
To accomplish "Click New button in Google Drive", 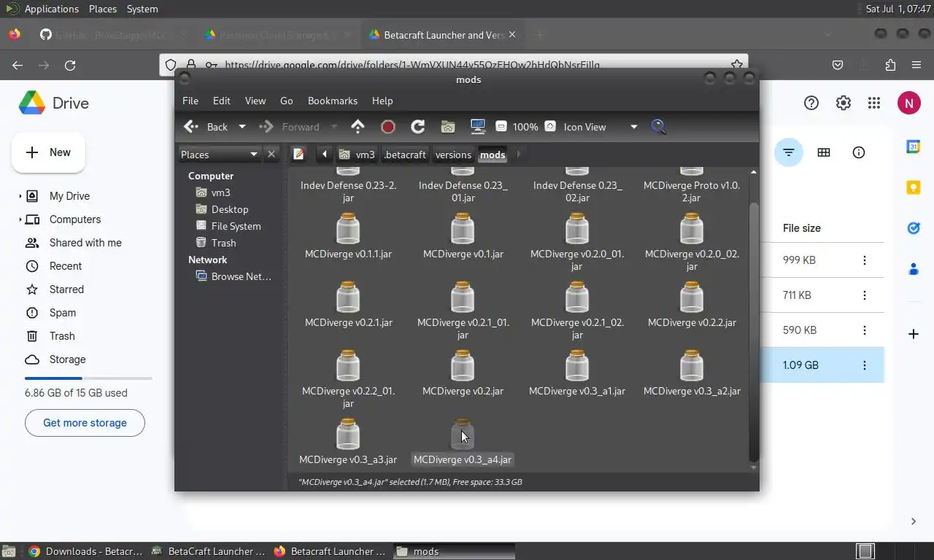I will point(49,152).
